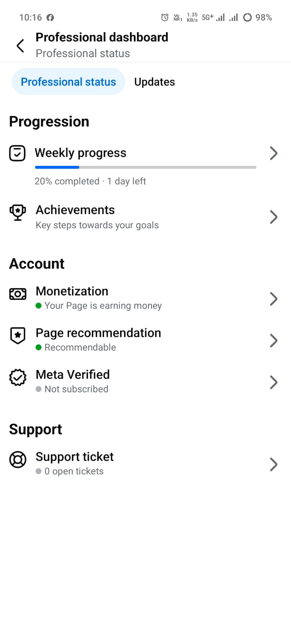Select the Professional status tab

coord(69,82)
